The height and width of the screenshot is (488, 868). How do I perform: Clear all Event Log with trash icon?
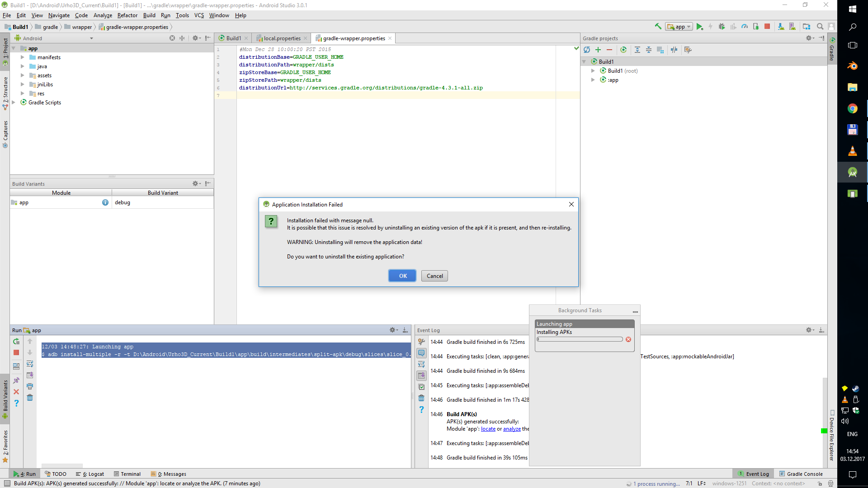pos(421,398)
